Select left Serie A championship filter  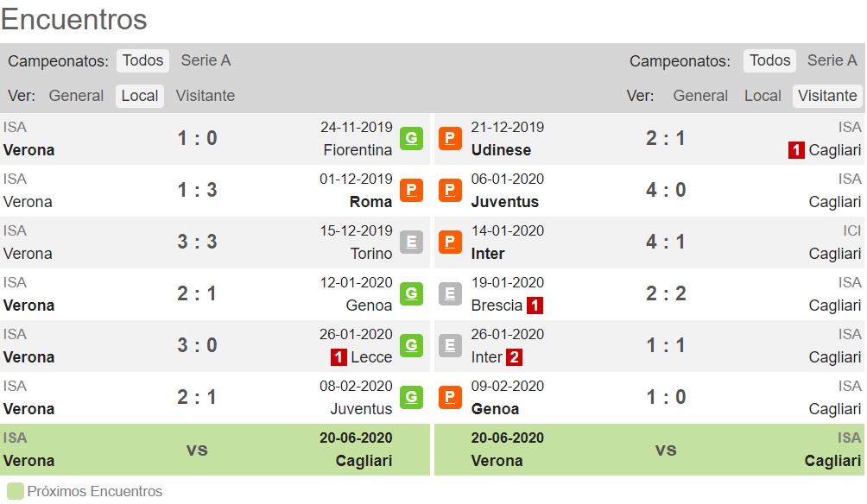coord(206,60)
